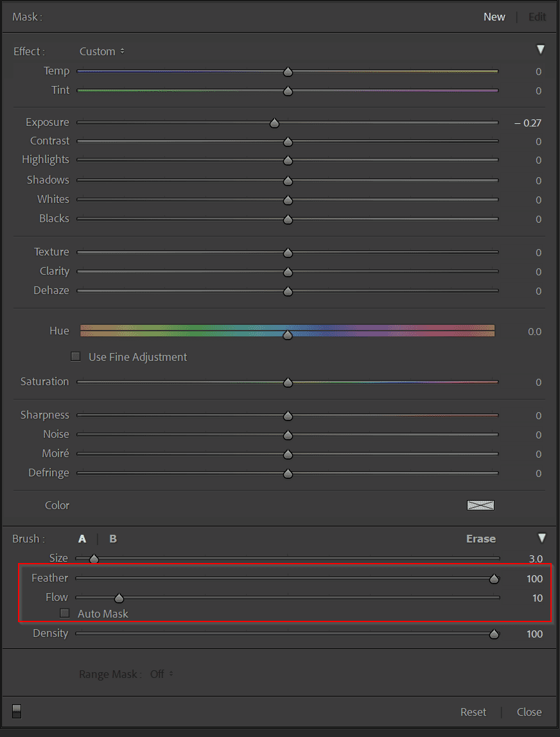The width and height of the screenshot is (560, 737).
Task: Click the Hue slider handle
Action: click(288, 334)
